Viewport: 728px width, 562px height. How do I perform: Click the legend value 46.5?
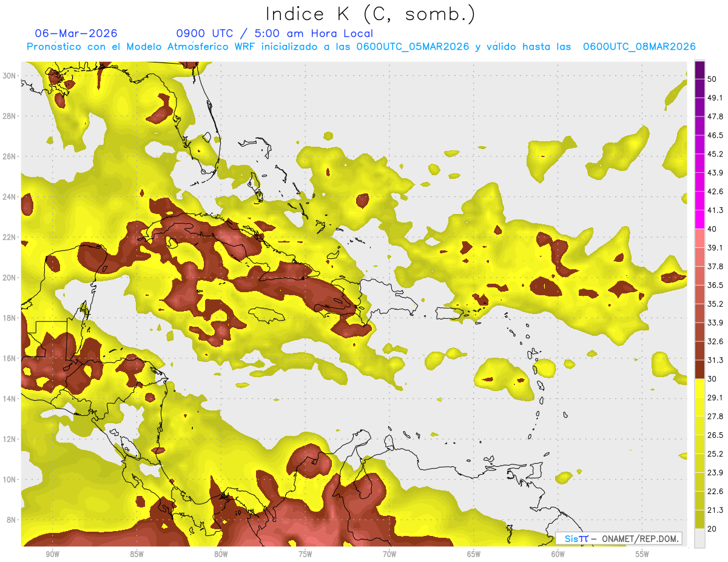(715, 135)
